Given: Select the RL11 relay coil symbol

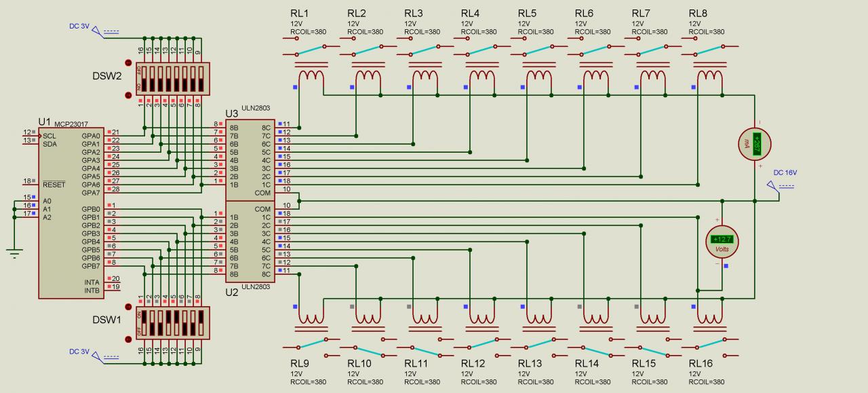Looking at the screenshot, I should (x=425, y=318).
